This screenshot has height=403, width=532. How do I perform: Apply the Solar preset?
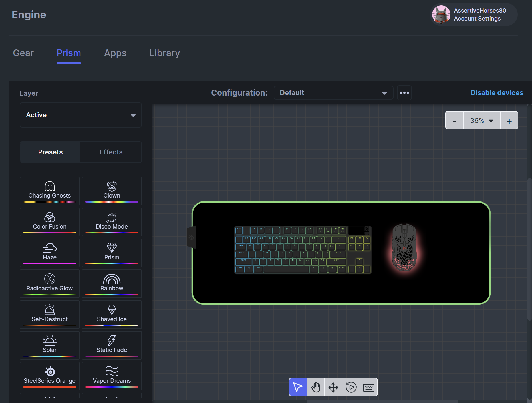(x=50, y=345)
